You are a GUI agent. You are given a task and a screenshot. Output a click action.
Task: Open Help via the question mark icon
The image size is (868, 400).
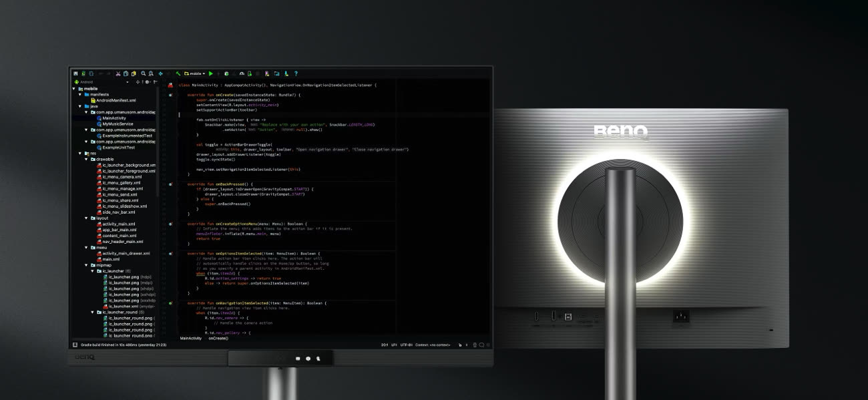296,73
